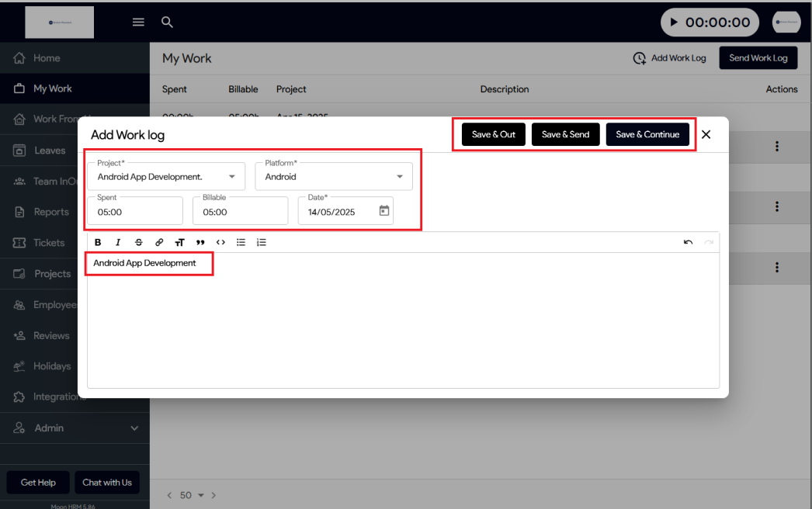Viewport: 812px width, 509px height.
Task: Toggle bold formatting in editor toolbar
Action: click(98, 242)
